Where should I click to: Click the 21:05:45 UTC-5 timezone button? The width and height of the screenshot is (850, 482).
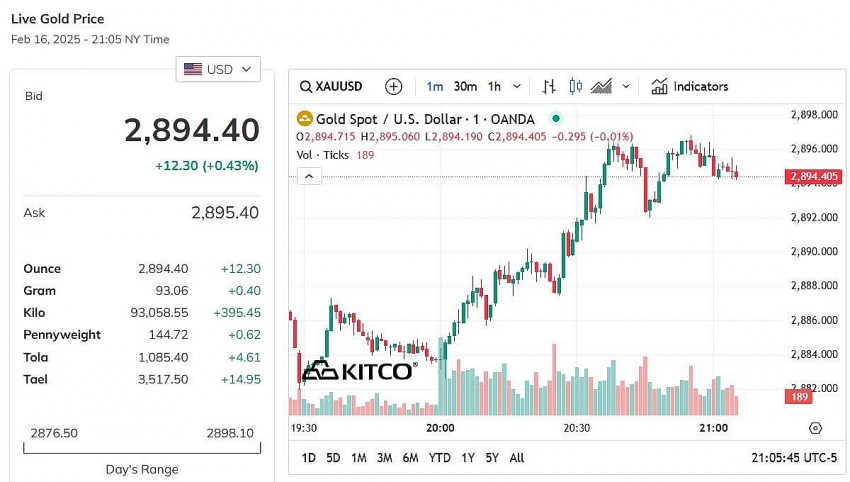794,458
